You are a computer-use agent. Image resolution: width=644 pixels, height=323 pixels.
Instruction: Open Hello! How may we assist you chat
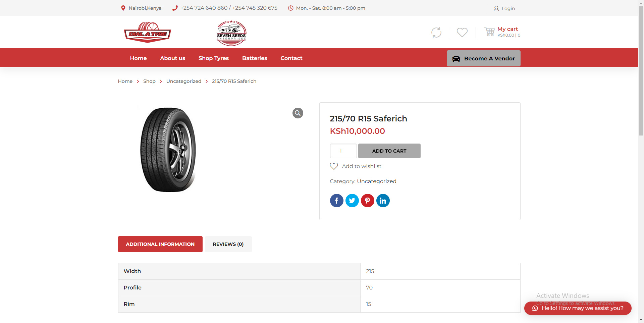click(x=578, y=308)
